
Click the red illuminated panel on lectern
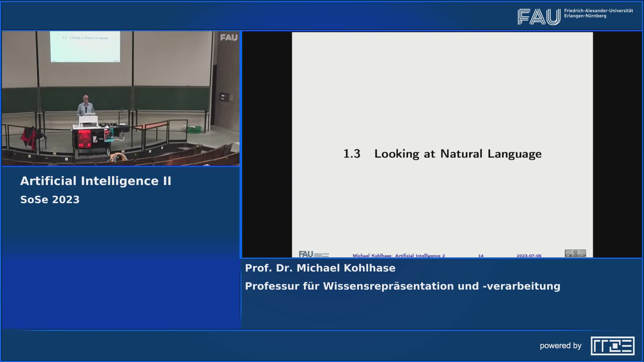pos(84,138)
